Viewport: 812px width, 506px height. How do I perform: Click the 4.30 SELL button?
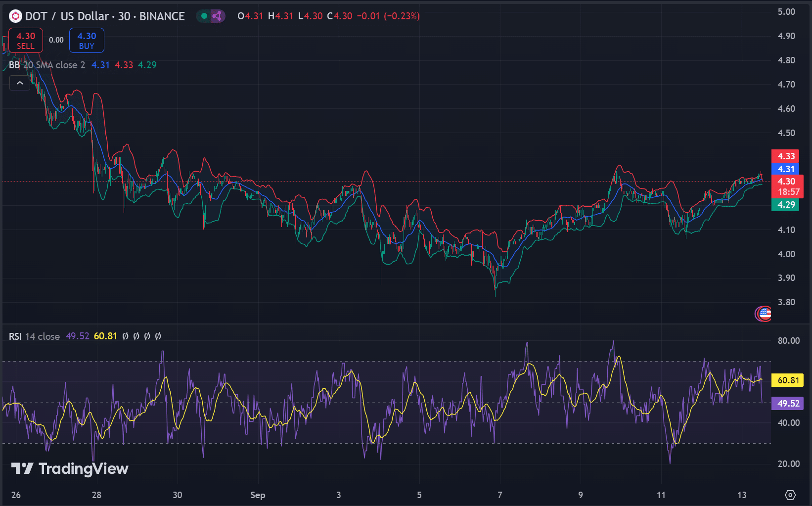pos(26,41)
